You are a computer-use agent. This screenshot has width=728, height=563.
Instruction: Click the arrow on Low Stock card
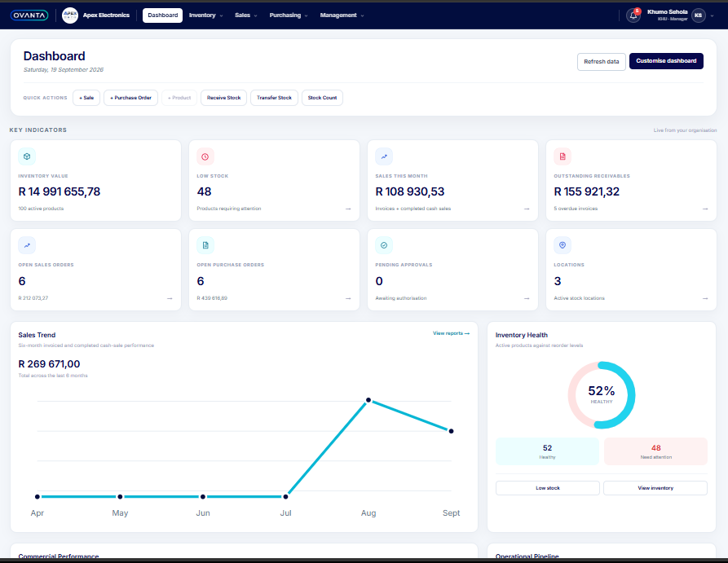point(348,209)
